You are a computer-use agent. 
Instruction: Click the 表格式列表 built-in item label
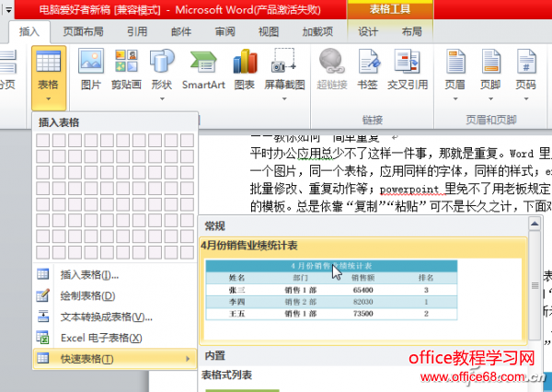tap(226, 375)
